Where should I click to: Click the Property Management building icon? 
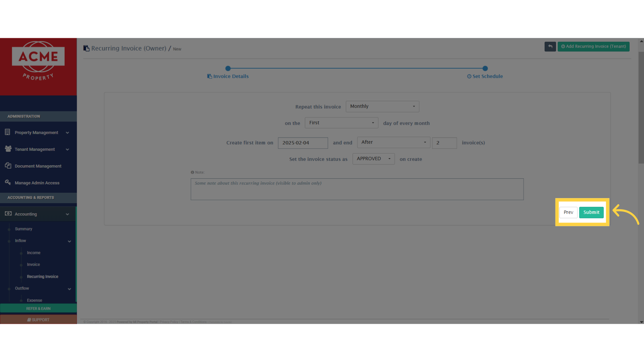(7, 132)
